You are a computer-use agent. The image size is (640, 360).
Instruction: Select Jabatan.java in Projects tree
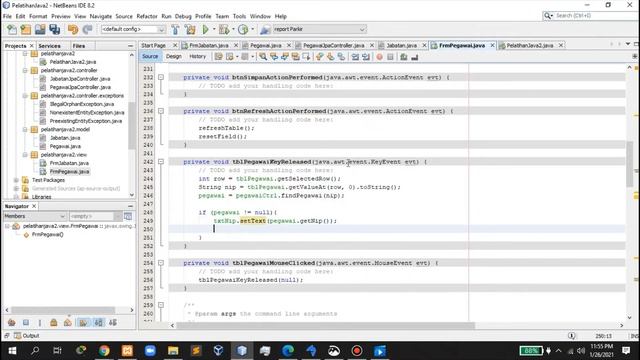[x=64, y=138]
